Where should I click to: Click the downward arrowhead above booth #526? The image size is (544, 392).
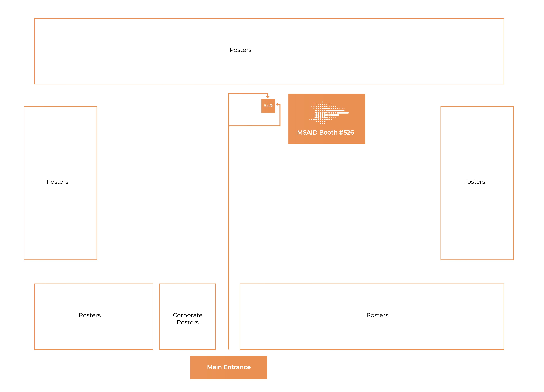pyautogui.click(x=268, y=97)
